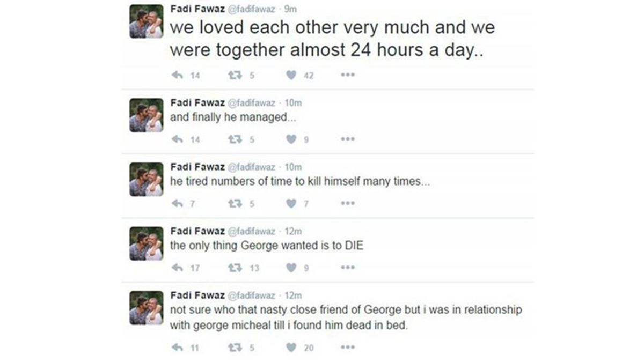Reply to the 'and finally he managed' tweet

pyautogui.click(x=177, y=139)
